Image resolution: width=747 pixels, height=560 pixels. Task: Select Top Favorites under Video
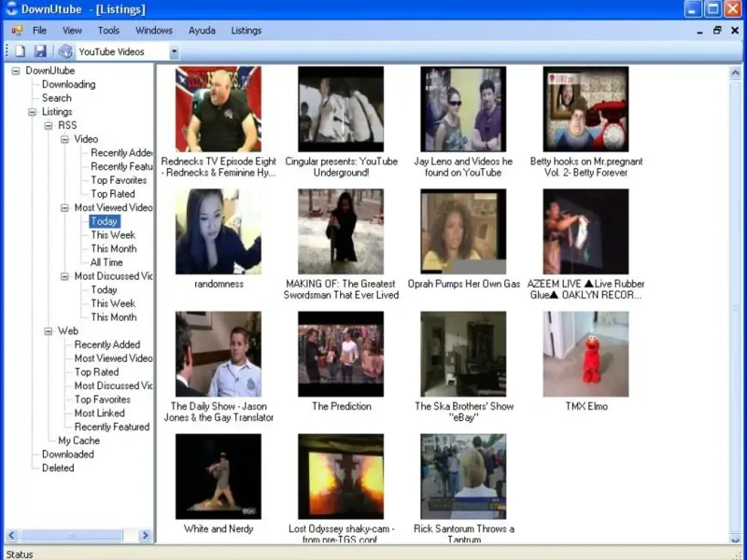(x=119, y=180)
